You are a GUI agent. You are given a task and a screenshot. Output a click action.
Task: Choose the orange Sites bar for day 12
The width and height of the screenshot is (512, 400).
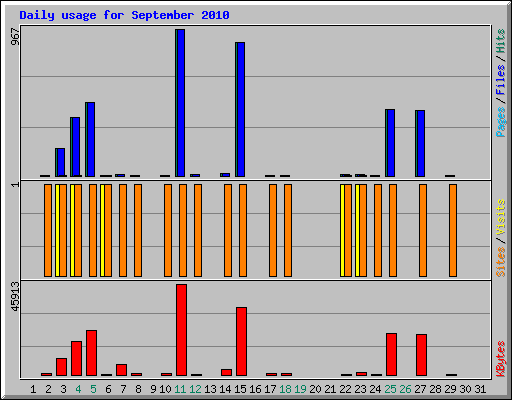198,230
